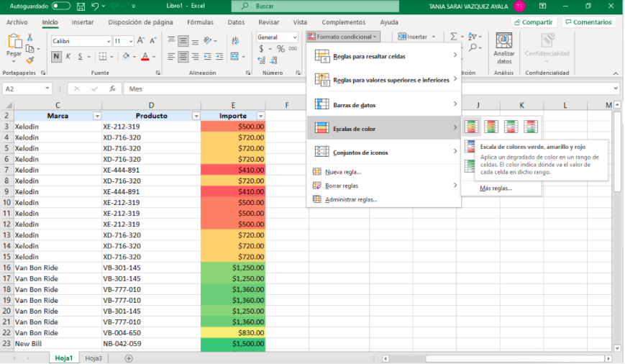Click the align text left icon
The width and height of the screenshot is (625, 364).
coord(171,57)
